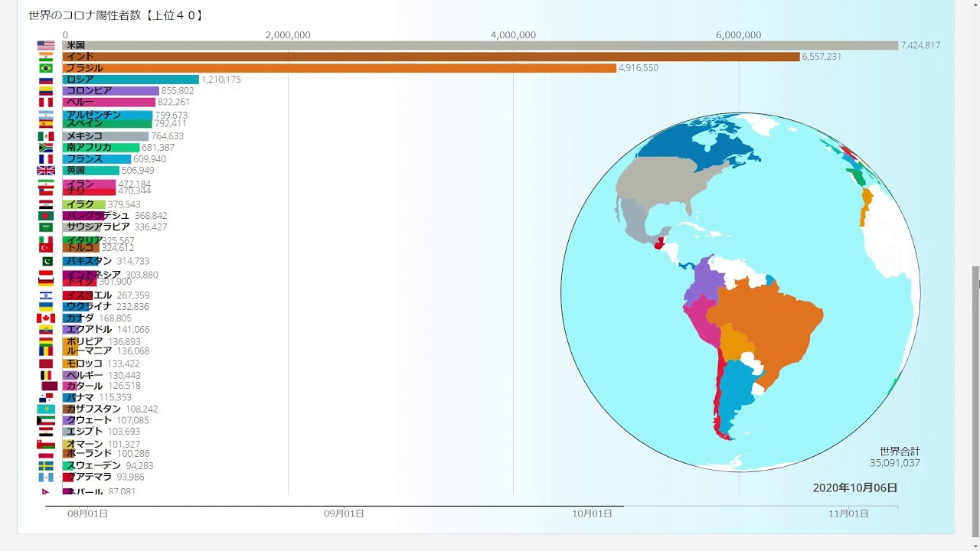This screenshot has width=980, height=551.
Task: Click the France flag beside フランス
Action: pyautogui.click(x=46, y=159)
